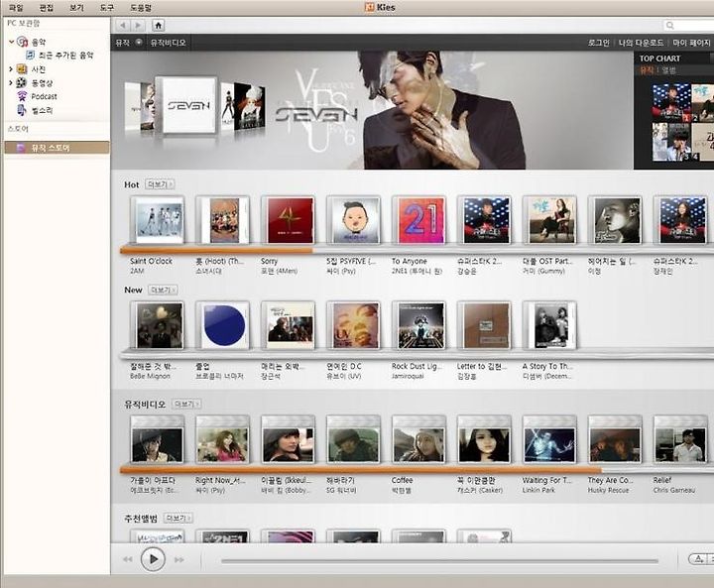
Task: Open 나의 다운로드 my downloads link
Action: [641, 43]
